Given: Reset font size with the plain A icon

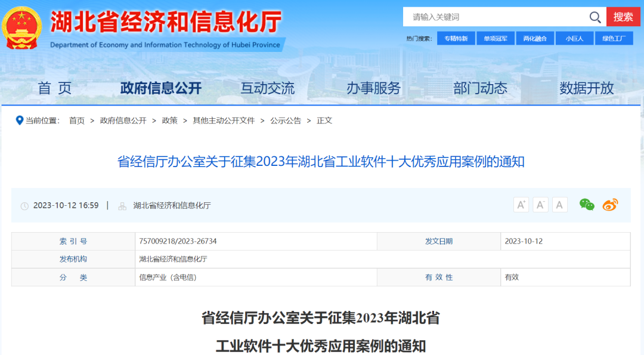Looking at the screenshot, I should click(x=559, y=204).
